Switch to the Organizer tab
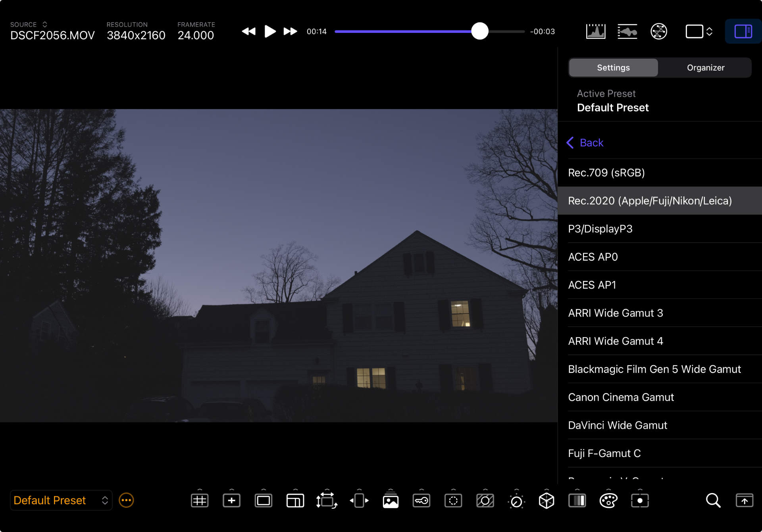The image size is (762, 532). pos(705,67)
